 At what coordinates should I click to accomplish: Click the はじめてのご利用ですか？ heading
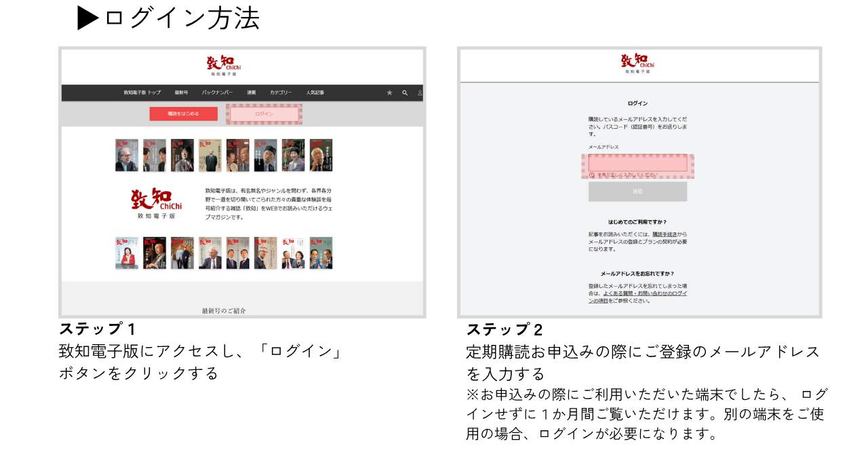coord(637,222)
